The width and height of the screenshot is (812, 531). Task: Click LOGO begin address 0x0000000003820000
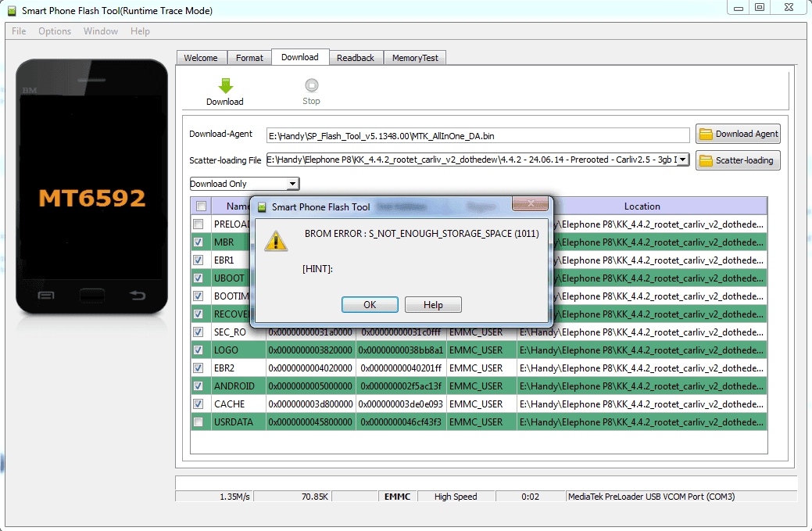click(311, 350)
